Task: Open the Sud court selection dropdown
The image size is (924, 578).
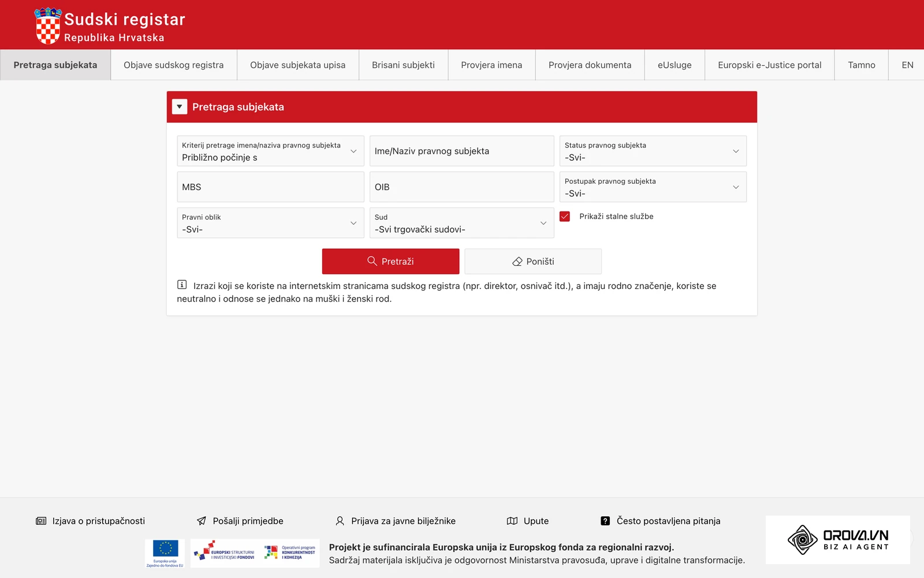Action: tap(461, 223)
